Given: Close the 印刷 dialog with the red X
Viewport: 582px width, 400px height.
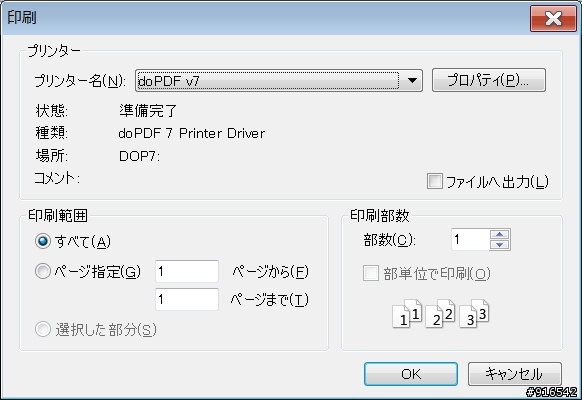Looking at the screenshot, I should coord(553,18).
